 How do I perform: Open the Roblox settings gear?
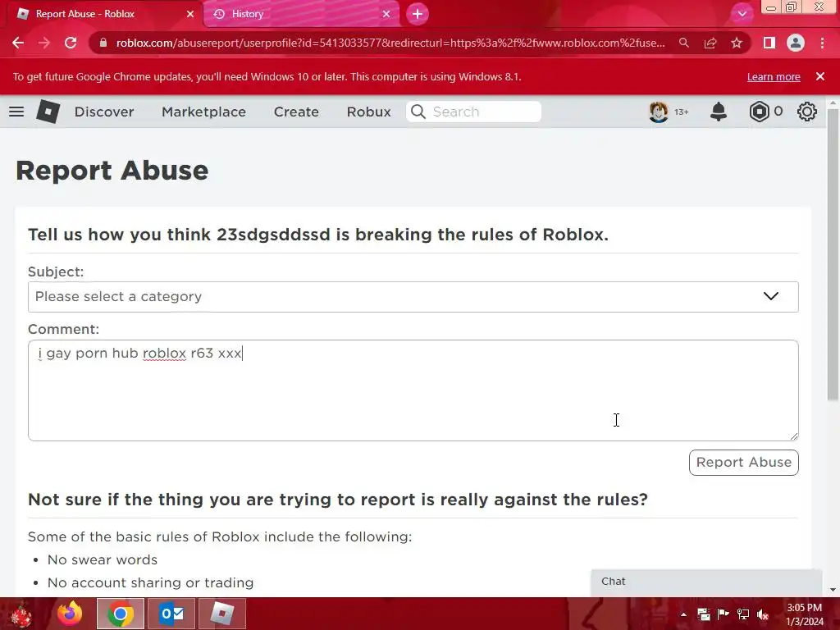[x=807, y=112]
